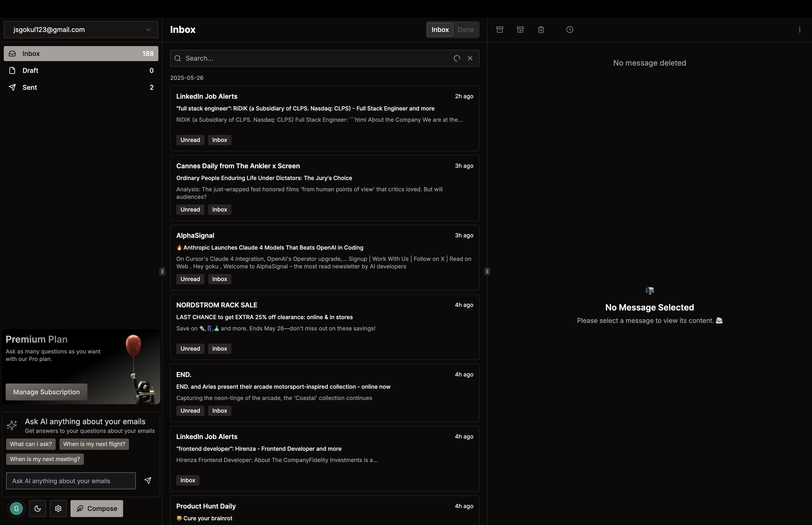Open the vertical three-dot more menu
Viewport: 812px width, 525px height.
coord(799,30)
